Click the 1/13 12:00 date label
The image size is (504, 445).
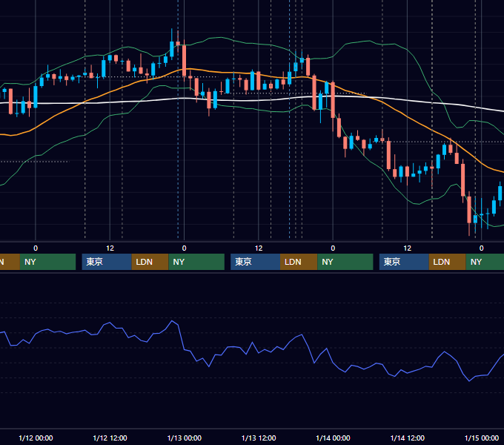[x=259, y=438]
